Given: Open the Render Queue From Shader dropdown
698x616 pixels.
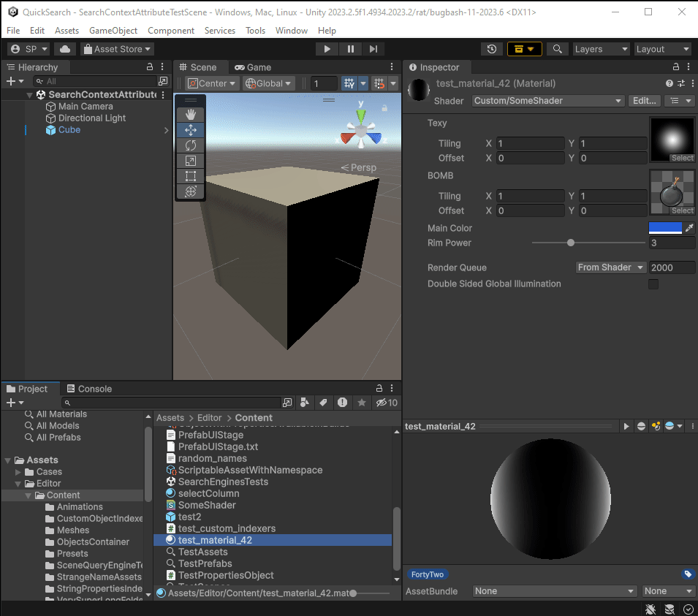Looking at the screenshot, I should 610,267.
